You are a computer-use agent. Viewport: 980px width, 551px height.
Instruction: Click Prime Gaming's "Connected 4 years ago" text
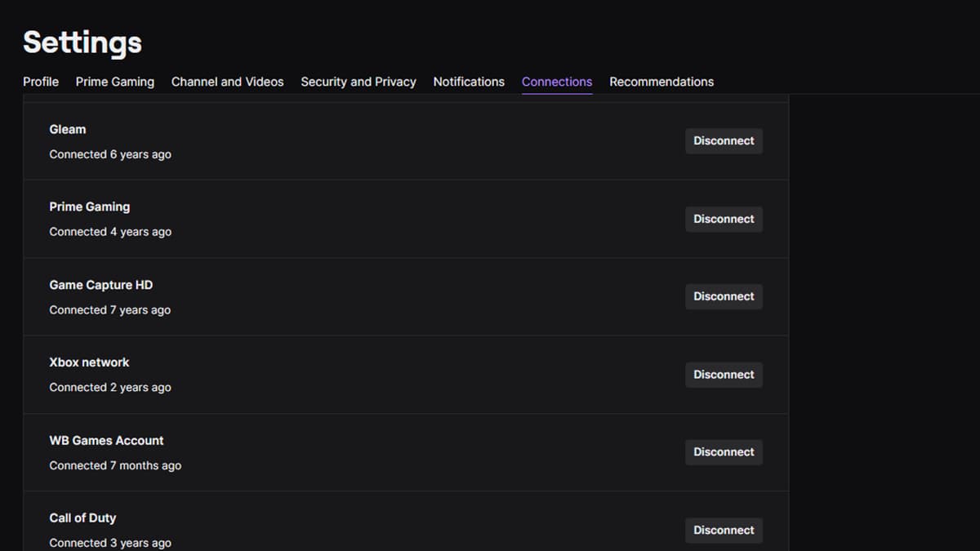pyautogui.click(x=110, y=232)
